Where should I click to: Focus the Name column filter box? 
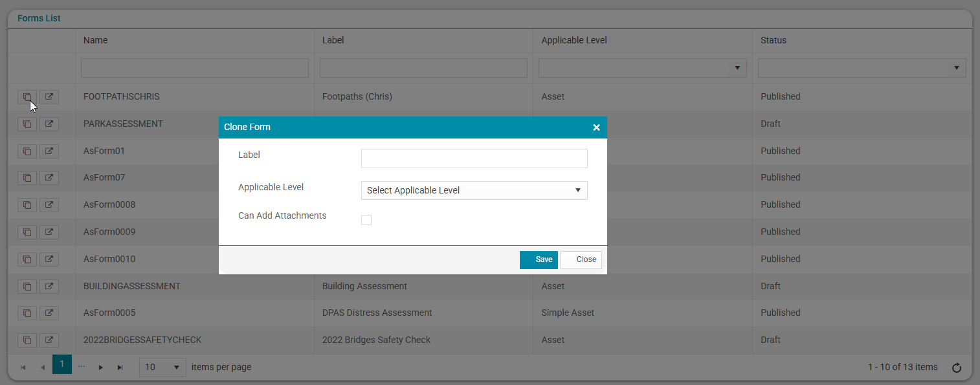(195, 68)
